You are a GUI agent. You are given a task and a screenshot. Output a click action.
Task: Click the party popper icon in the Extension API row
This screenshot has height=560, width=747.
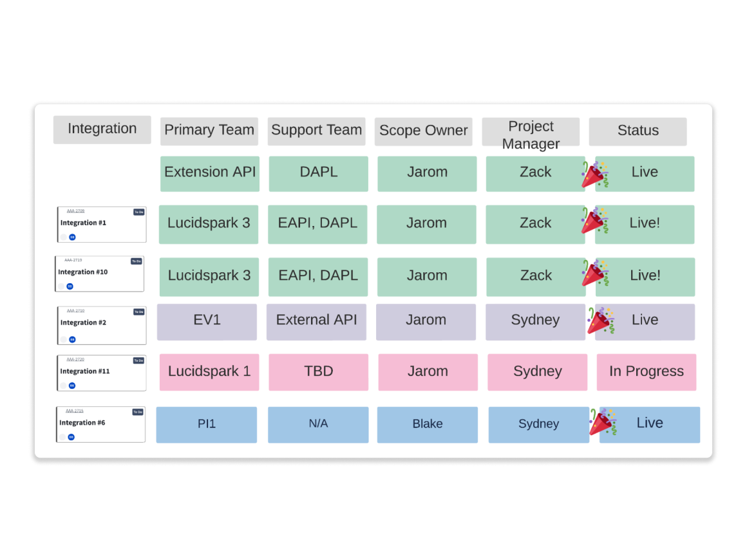[x=594, y=174]
